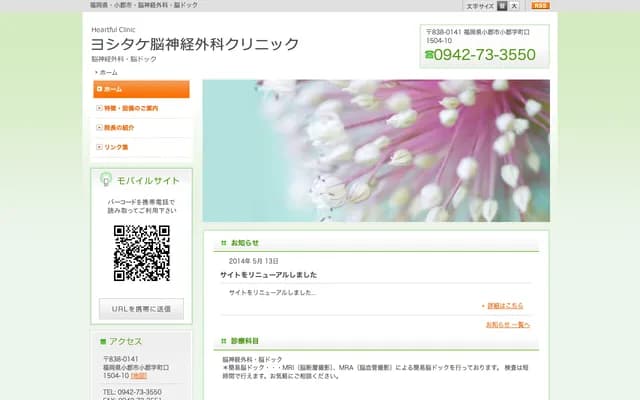640x400 pixels.
Task: Open the お知らせ一覧へ link
Action: pyautogui.click(x=508, y=324)
